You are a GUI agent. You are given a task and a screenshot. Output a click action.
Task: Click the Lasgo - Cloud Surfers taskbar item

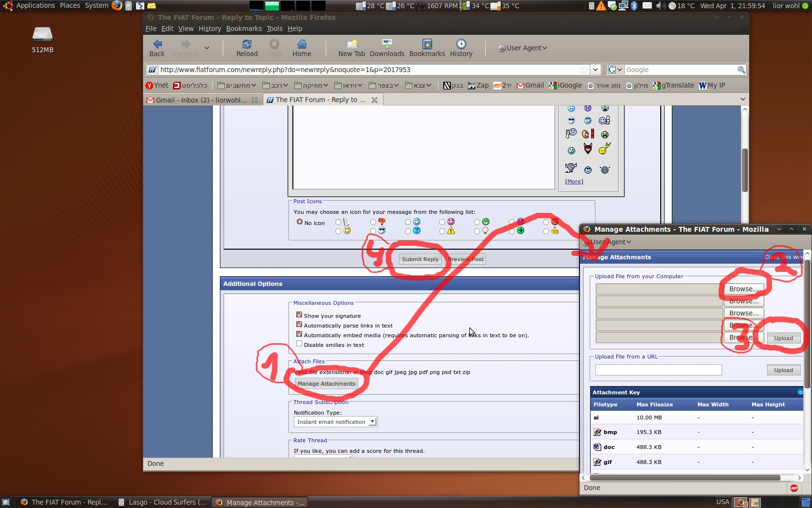(x=163, y=502)
